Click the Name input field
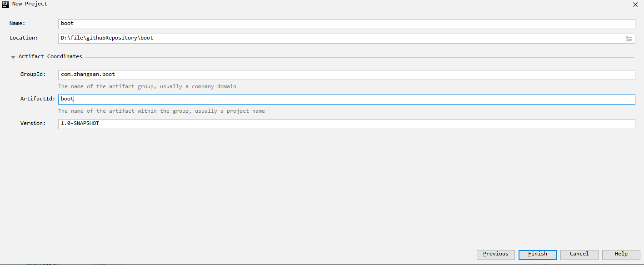 [x=346, y=24]
